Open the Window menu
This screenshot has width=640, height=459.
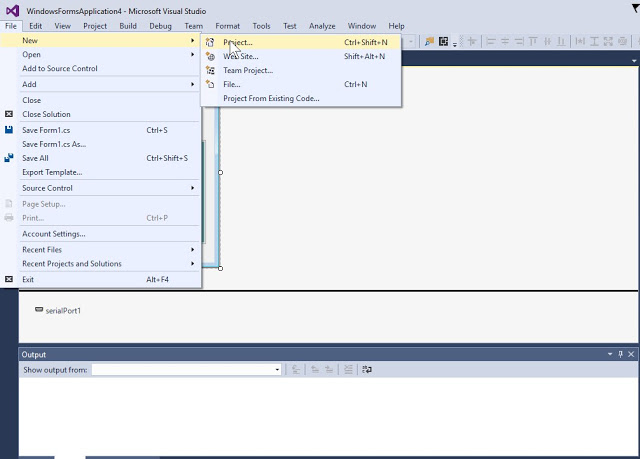pos(362,26)
